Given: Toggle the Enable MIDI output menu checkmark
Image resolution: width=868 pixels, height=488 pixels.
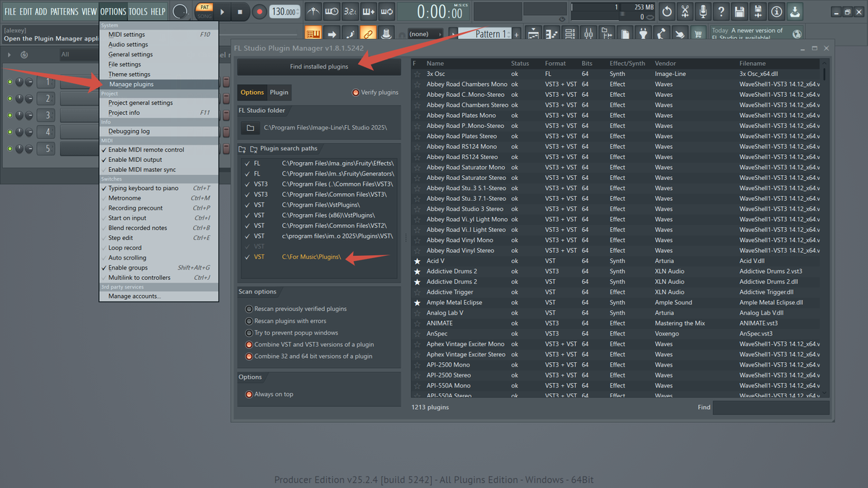Looking at the screenshot, I should [103, 160].
